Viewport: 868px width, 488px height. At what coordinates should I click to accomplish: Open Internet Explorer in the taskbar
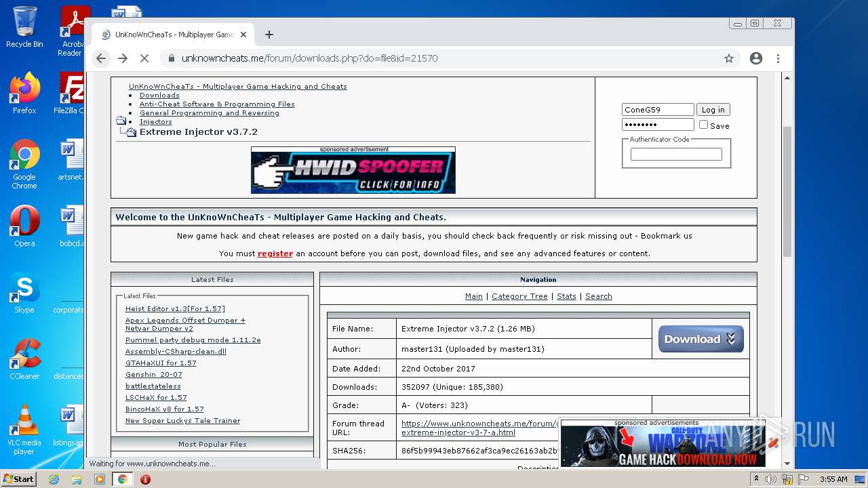tap(54, 479)
